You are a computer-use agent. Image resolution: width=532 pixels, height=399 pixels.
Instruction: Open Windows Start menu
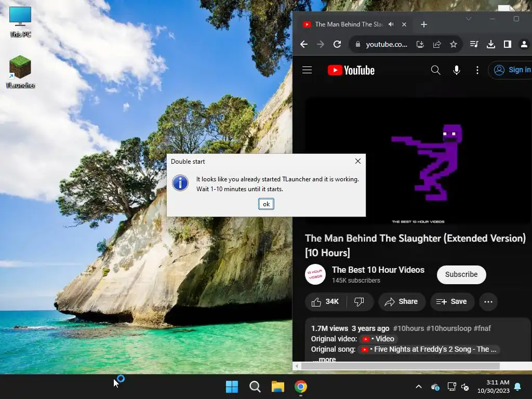coord(232,387)
